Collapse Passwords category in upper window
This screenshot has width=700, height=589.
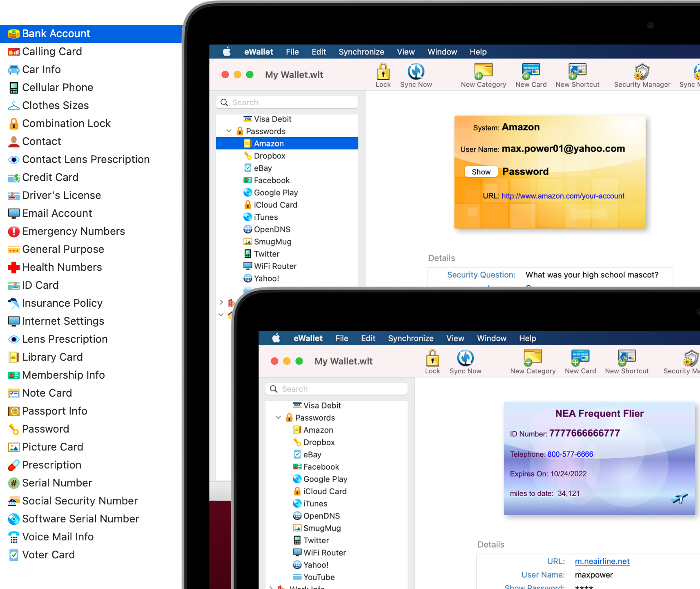(x=229, y=131)
